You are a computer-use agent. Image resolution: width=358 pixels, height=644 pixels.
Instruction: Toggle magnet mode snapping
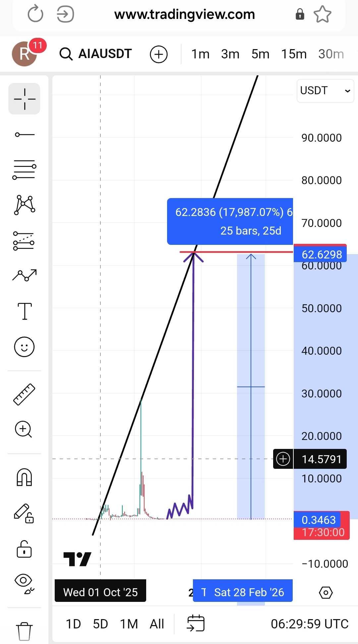tap(25, 477)
